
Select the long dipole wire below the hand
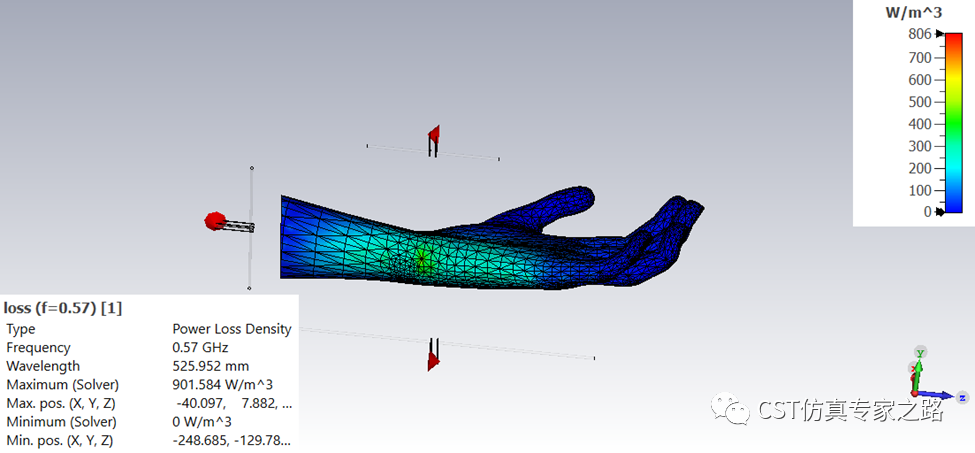click(446, 343)
